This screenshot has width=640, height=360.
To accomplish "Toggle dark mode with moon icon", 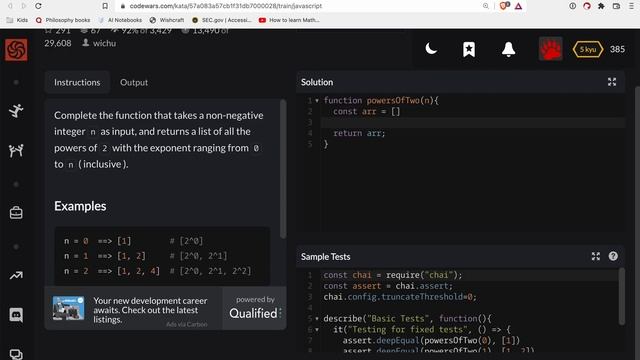I will click(431, 49).
